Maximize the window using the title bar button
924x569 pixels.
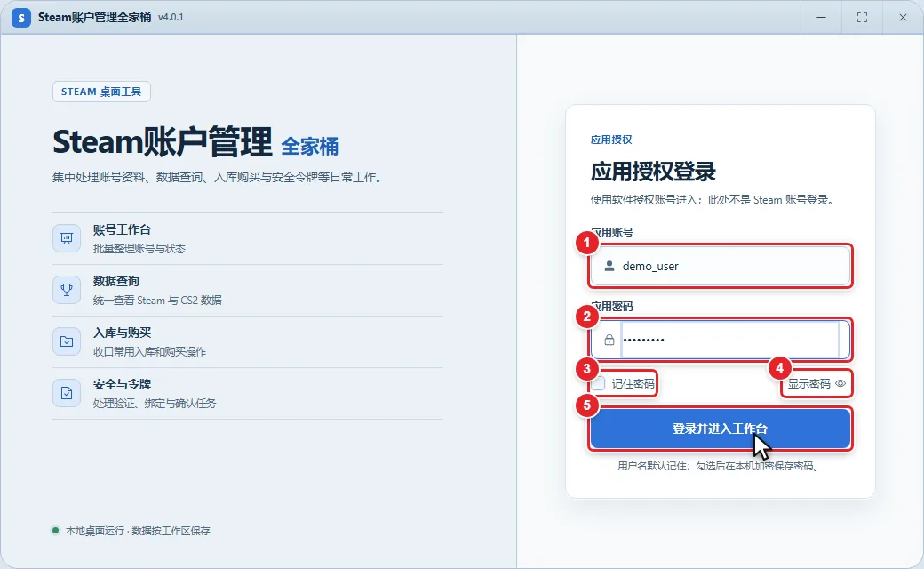pyautogui.click(x=862, y=18)
